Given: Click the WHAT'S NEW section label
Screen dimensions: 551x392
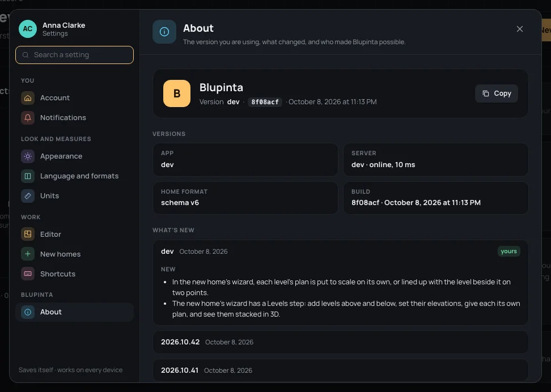Looking at the screenshot, I should 173,230.
